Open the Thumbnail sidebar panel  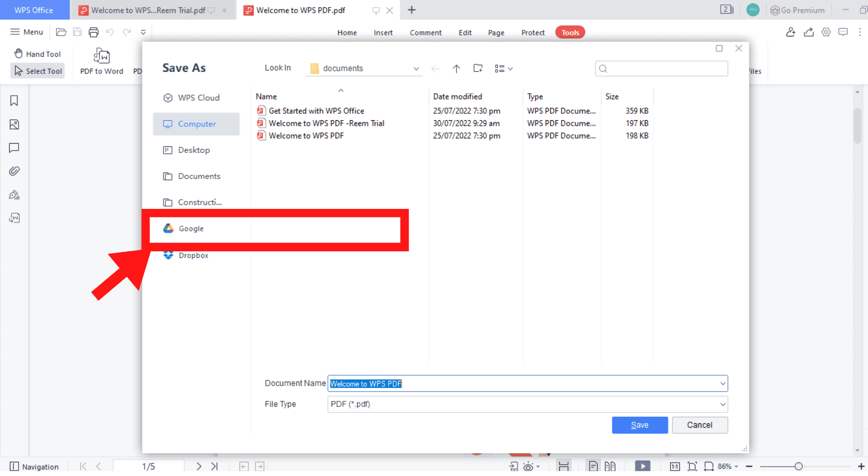pyautogui.click(x=14, y=125)
